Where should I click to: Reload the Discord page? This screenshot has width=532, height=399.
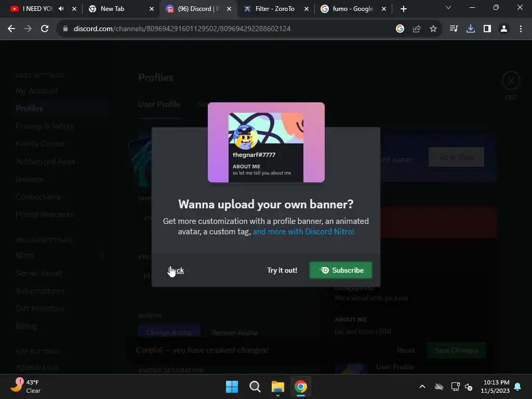45,29
